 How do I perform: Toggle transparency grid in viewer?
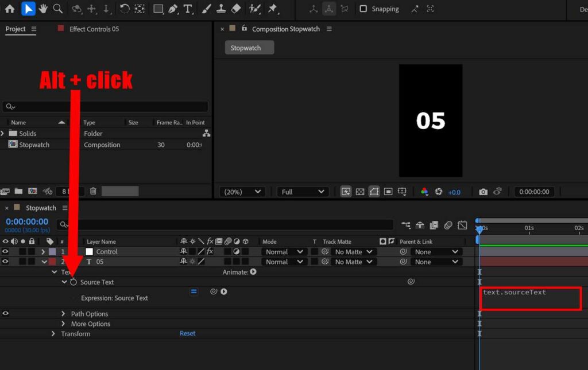click(359, 192)
